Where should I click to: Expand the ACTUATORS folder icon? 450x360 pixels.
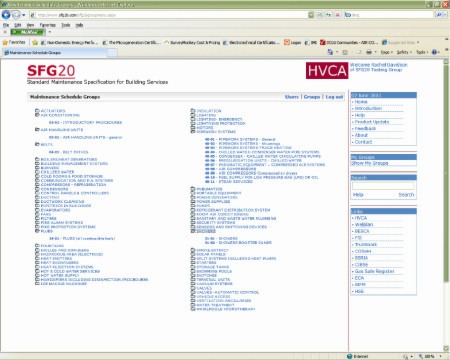37,111
